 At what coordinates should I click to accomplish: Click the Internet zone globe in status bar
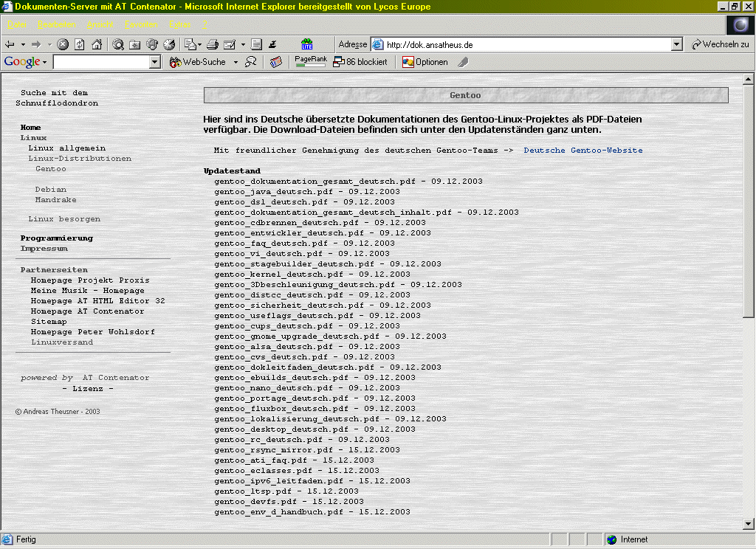click(612, 539)
